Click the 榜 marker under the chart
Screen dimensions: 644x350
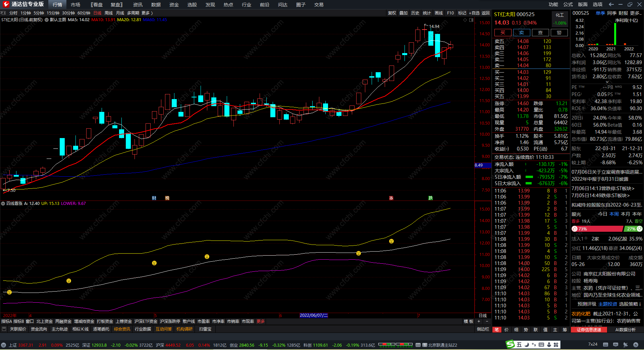click(167, 198)
